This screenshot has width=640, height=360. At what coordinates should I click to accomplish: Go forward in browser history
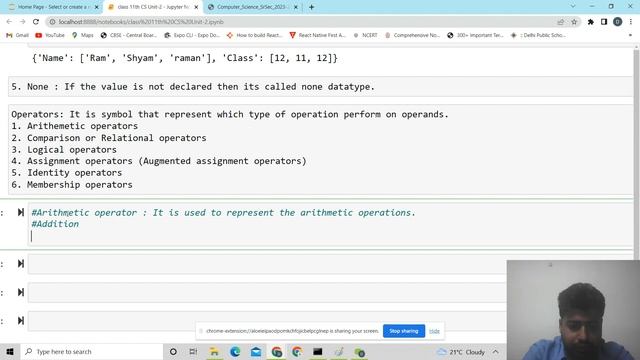pos(22,22)
